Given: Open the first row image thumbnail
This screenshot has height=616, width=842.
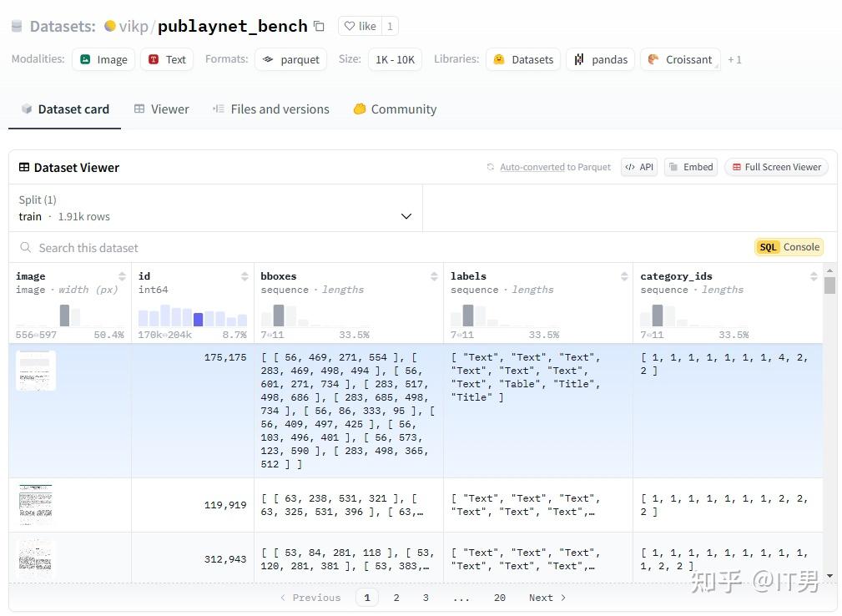Looking at the screenshot, I should pyautogui.click(x=36, y=371).
